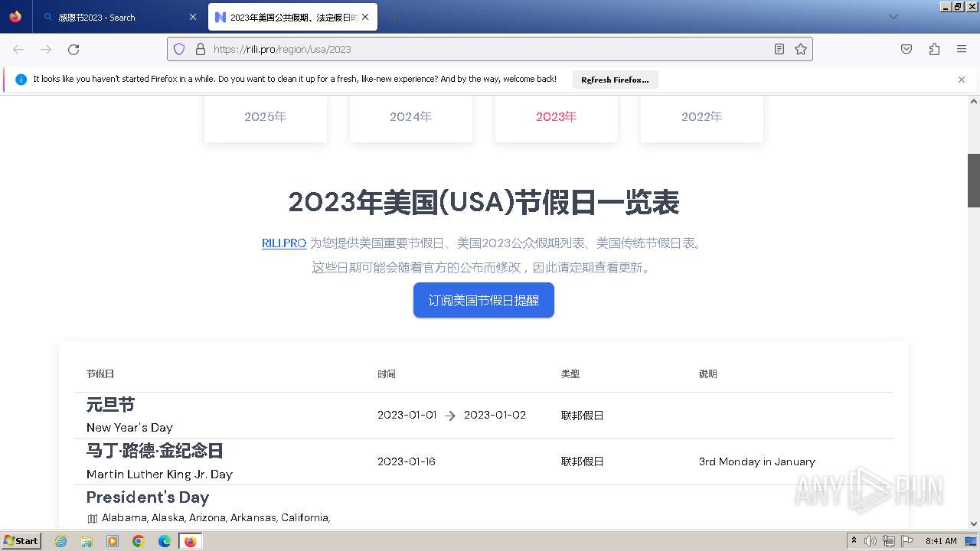The width and height of the screenshot is (980, 551).
Task: Close the 感恩节2023 Search tab
Action: 193,17
